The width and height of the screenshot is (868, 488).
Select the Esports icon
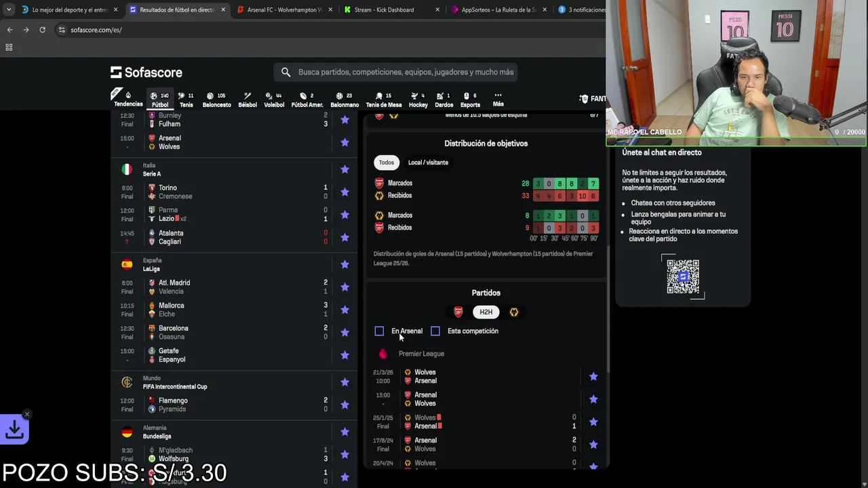467,96
